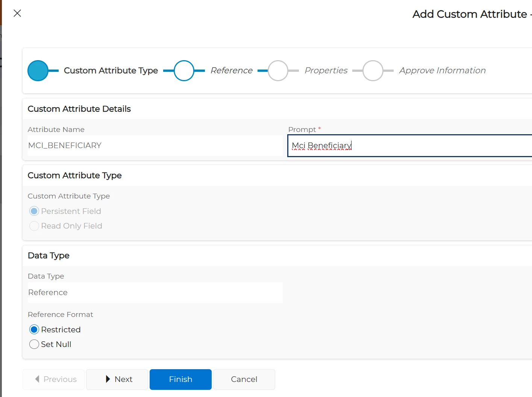Click the Data Type Reference field
Image resolution: width=532 pixels, height=397 pixels.
coord(155,292)
